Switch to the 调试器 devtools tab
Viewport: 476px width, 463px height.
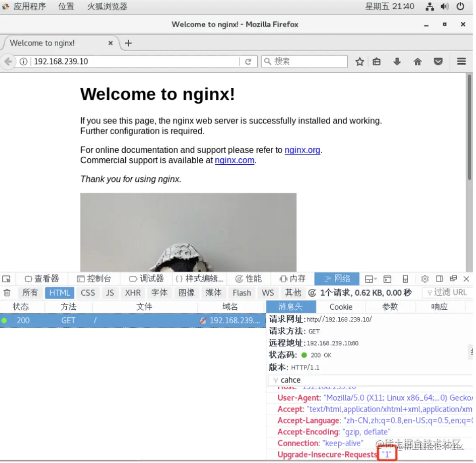(x=147, y=278)
